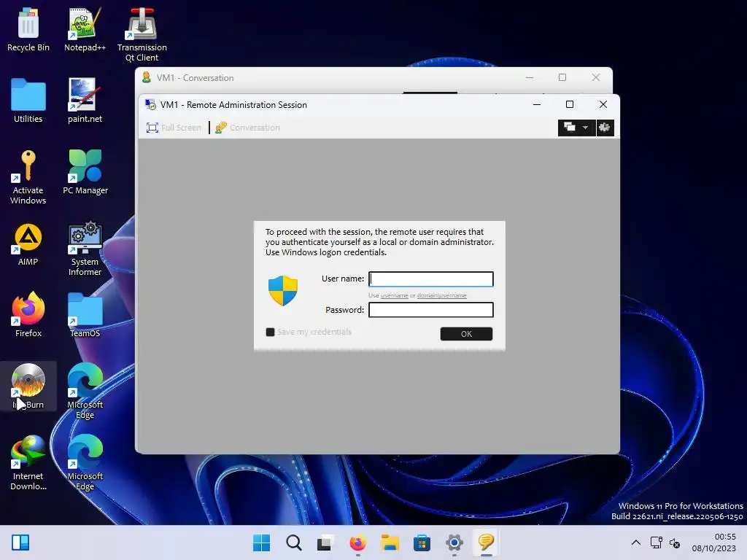Close the VM1 Conversation window
747x560 pixels.
pos(595,77)
